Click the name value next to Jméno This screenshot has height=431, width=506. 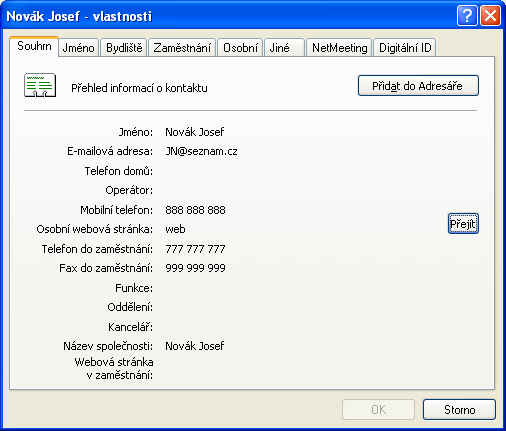(195, 132)
